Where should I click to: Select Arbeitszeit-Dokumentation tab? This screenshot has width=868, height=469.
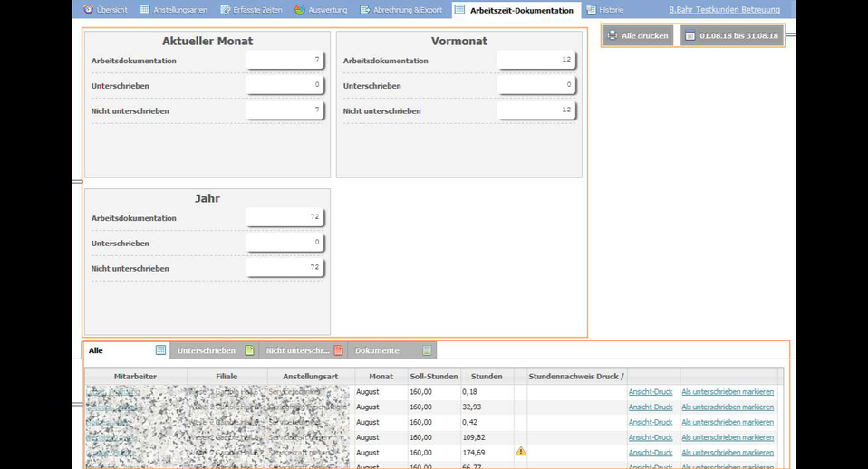click(515, 10)
